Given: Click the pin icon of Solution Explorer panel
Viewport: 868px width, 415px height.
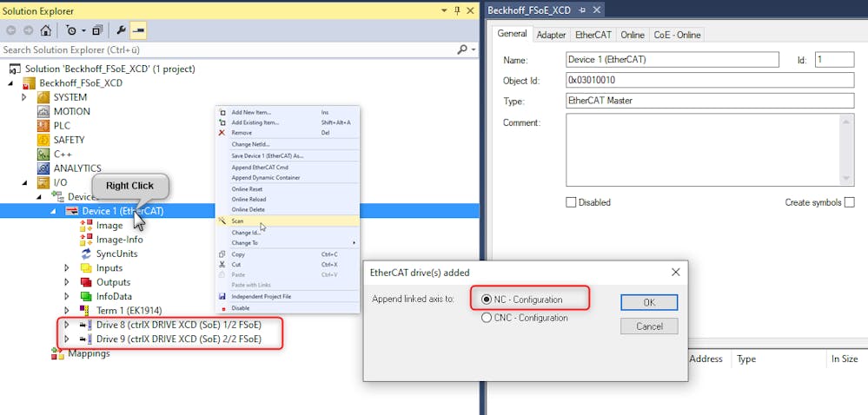Looking at the screenshot, I should pos(457,10).
